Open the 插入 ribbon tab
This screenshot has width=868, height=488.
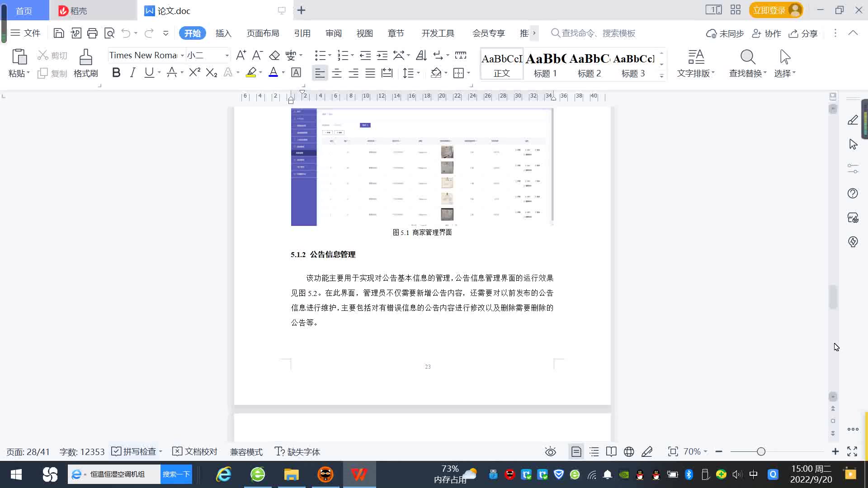click(223, 33)
